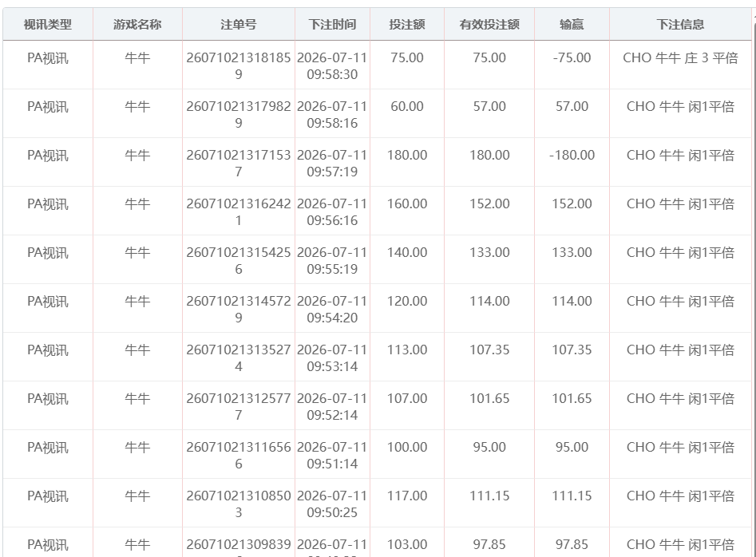Click bet time 2026-07-11 09:52:14
Image resolution: width=756 pixels, height=557 pixels.
(332, 407)
